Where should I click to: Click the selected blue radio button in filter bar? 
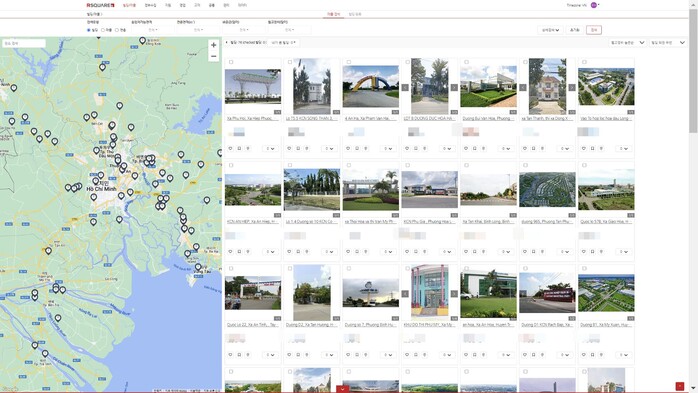[89, 30]
